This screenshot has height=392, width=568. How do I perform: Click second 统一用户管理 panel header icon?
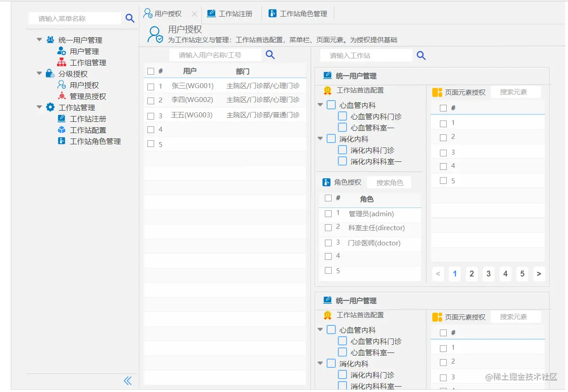[x=328, y=300]
